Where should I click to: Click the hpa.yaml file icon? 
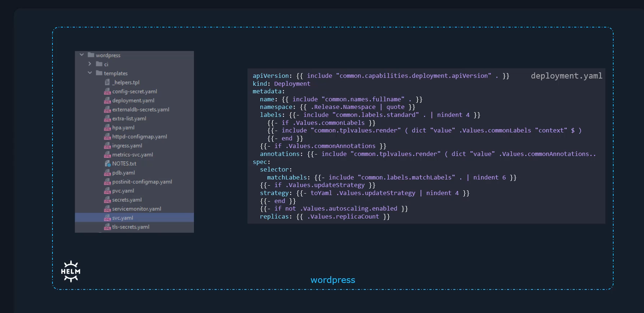point(107,127)
